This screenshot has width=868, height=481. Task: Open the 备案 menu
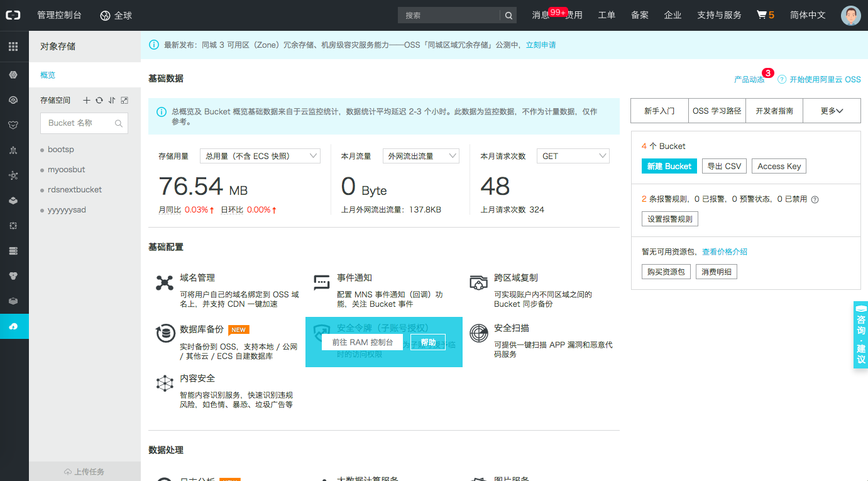pos(640,15)
